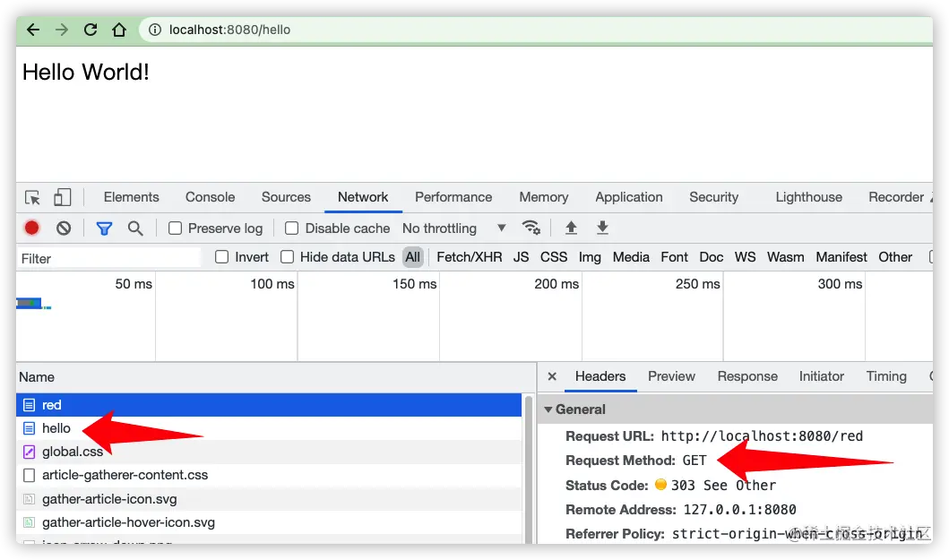Open the Initiator details tab
Viewport: 949px width, 560px height.
tap(821, 376)
